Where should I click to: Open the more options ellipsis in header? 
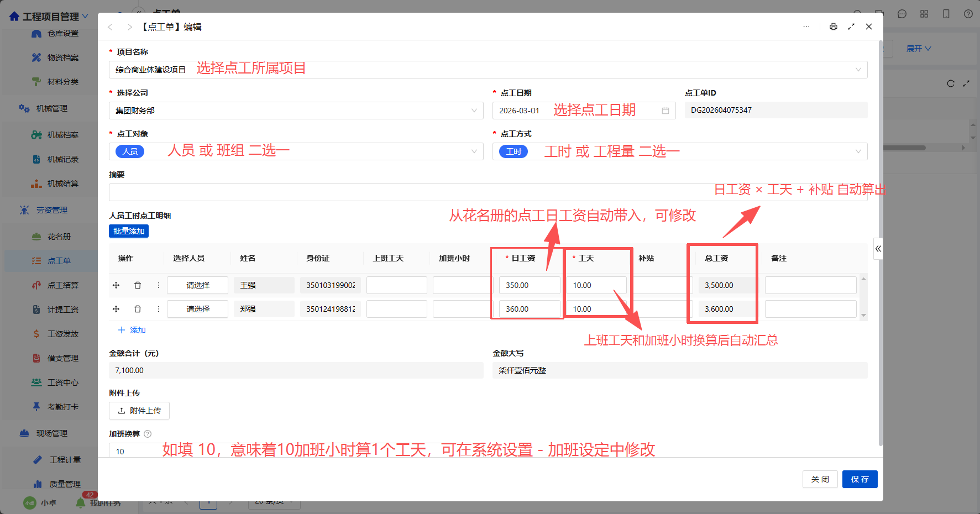[x=806, y=27]
